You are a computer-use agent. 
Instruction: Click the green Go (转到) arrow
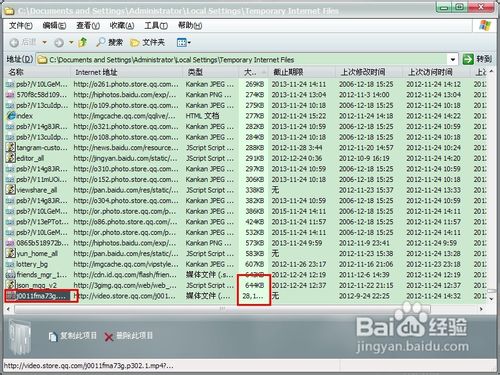[468, 59]
